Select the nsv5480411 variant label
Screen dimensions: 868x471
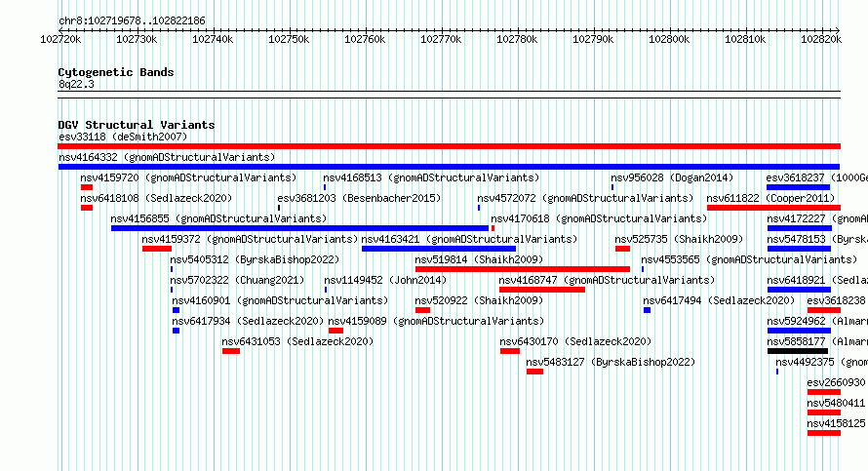click(836, 403)
